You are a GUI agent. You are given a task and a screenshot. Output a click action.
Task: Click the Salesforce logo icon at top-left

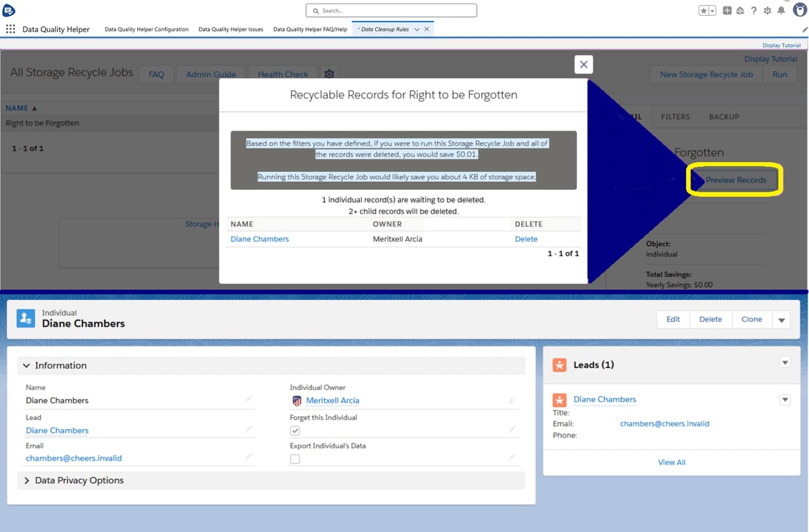pyautogui.click(x=9, y=10)
